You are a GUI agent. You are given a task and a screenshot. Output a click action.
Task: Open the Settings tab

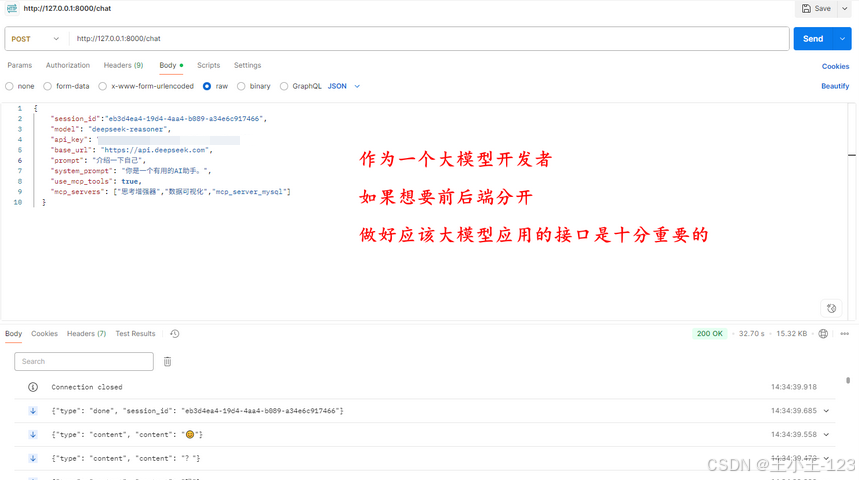(x=248, y=65)
